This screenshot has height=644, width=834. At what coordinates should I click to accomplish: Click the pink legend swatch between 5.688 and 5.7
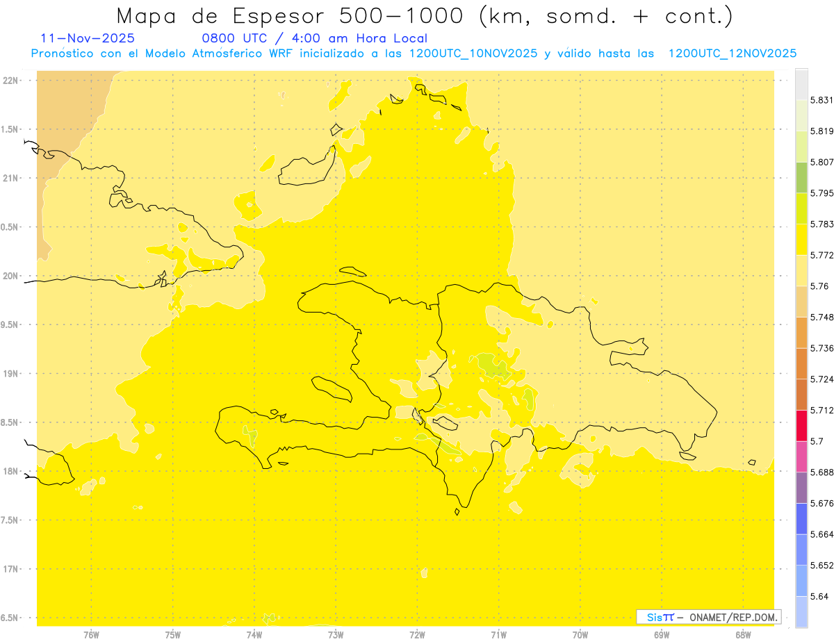point(801,456)
